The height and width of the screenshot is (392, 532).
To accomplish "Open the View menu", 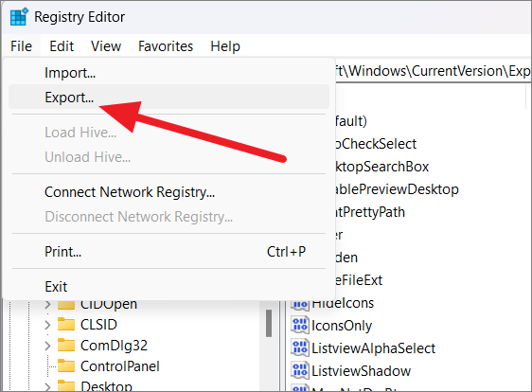I will 106,46.
